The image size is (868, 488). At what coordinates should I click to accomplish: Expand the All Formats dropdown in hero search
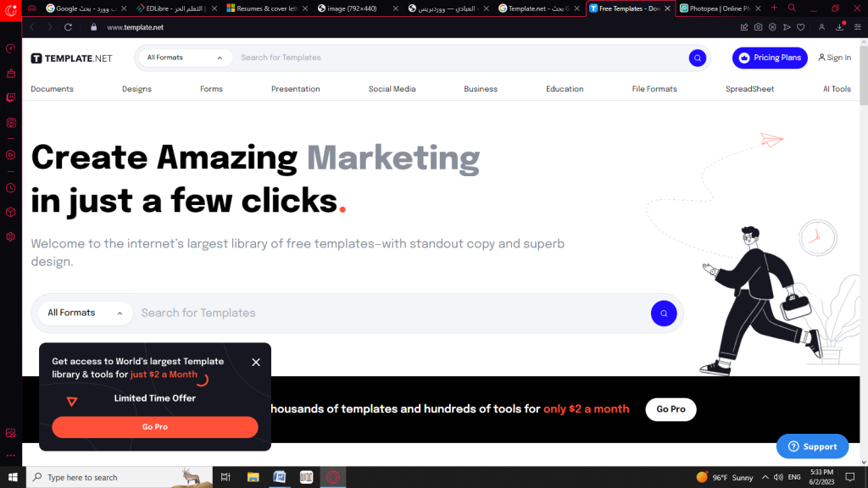pyautogui.click(x=85, y=313)
